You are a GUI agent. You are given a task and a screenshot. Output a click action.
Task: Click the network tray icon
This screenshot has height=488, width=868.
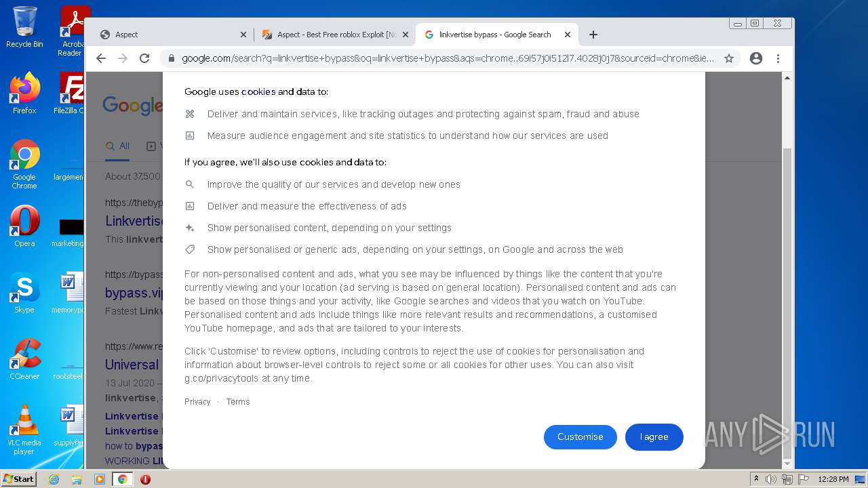pos(787,479)
